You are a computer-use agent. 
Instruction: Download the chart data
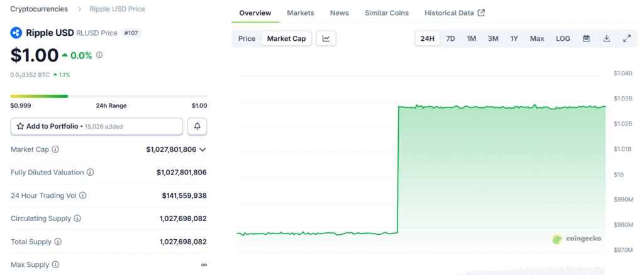607,38
